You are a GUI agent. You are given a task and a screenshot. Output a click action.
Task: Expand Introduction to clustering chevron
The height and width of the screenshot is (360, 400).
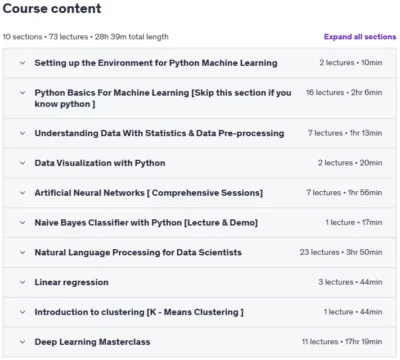(22, 312)
